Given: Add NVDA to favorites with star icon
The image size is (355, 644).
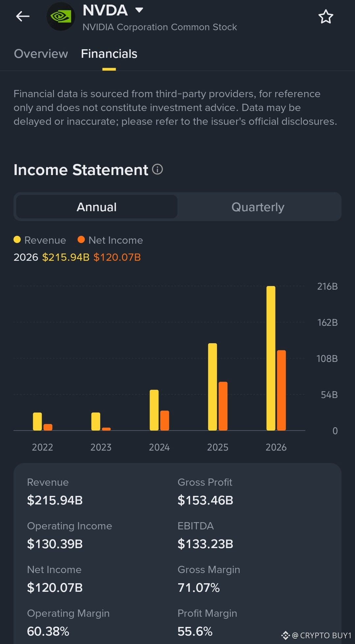Looking at the screenshot, I should 326,17.
